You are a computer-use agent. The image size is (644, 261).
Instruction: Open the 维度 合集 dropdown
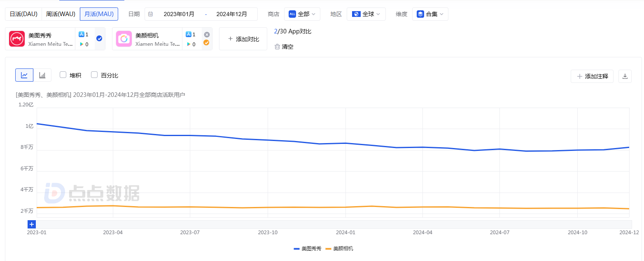pyautogui.click(x=430, y=14)
